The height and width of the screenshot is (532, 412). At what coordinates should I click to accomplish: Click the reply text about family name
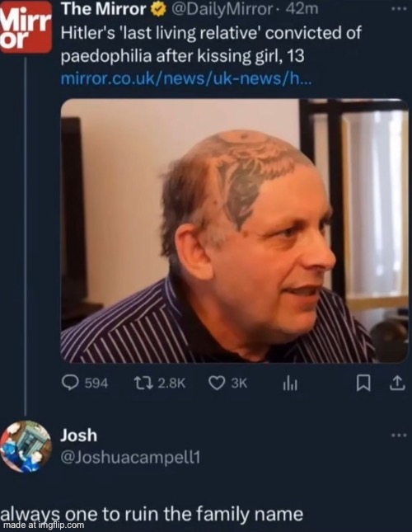[x=152, y=514]
